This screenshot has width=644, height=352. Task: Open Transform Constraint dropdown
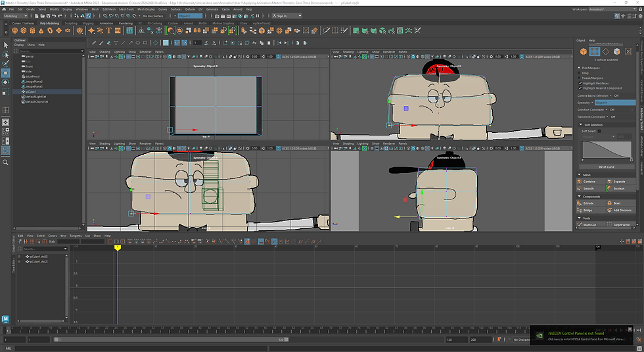(607, 117)
